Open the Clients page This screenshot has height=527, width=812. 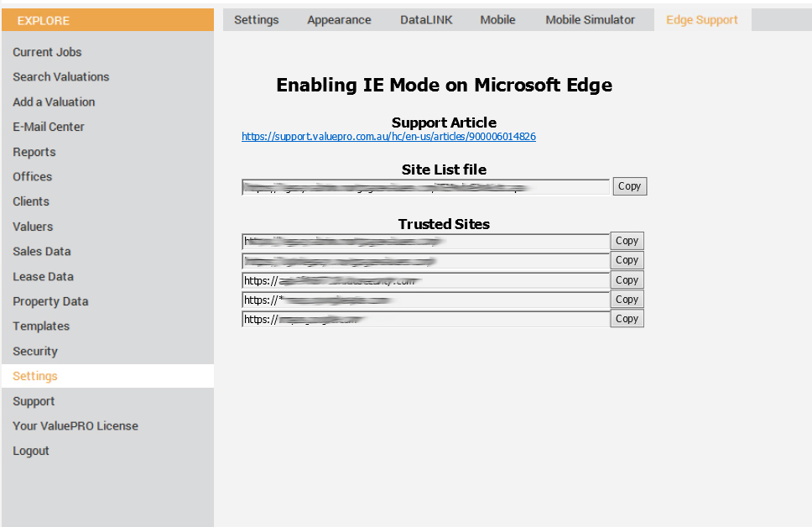(31, 201)
